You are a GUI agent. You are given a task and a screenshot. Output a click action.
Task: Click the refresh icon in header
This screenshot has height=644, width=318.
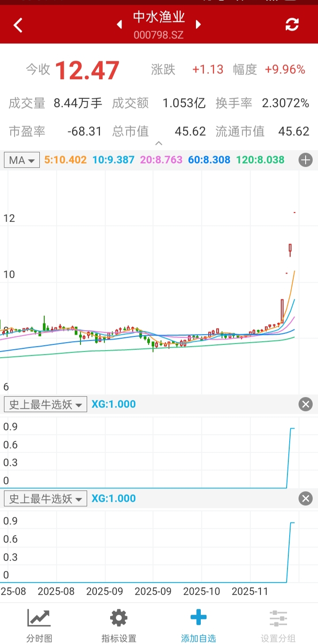click(292, 25)
